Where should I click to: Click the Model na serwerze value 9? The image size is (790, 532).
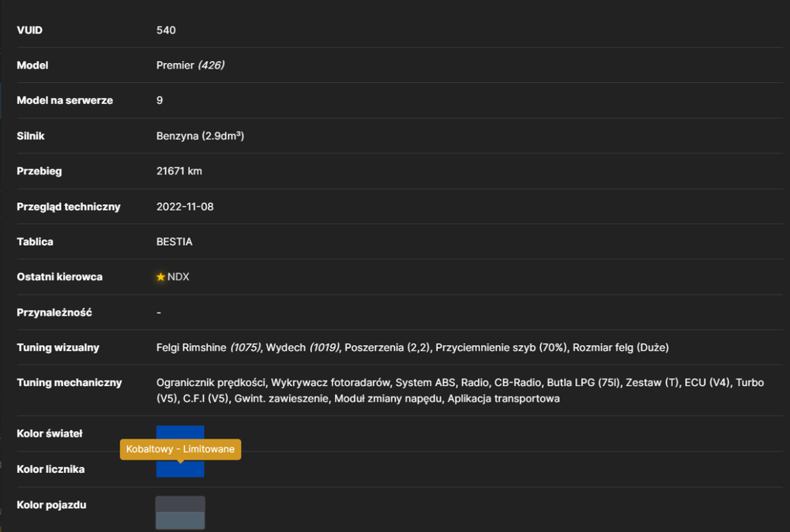click(160, 100)
